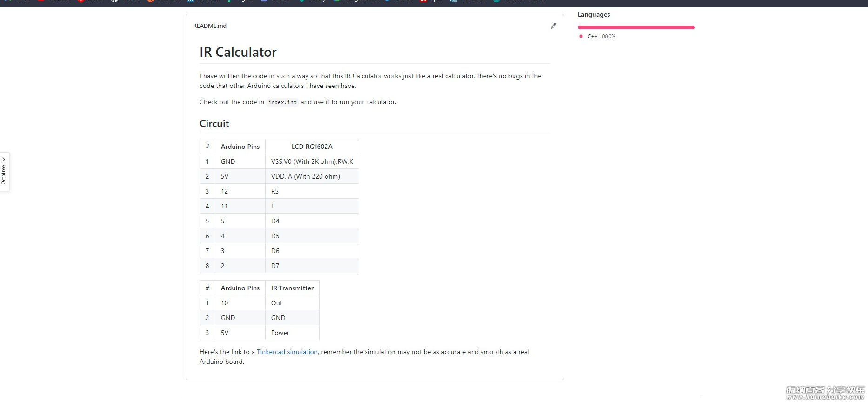Click the Languages sidebar heading

tap(594, 14)
